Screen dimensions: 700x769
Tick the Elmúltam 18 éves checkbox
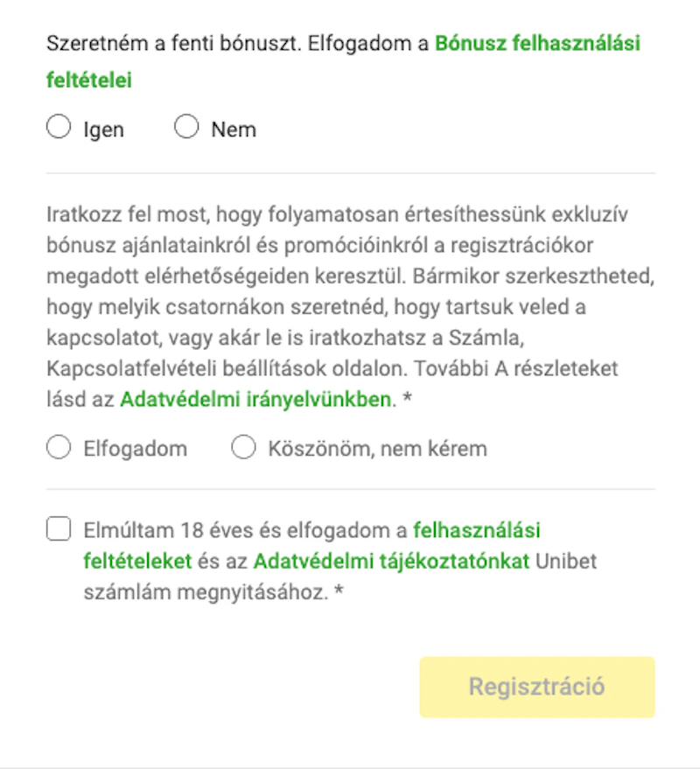[59, 529]
